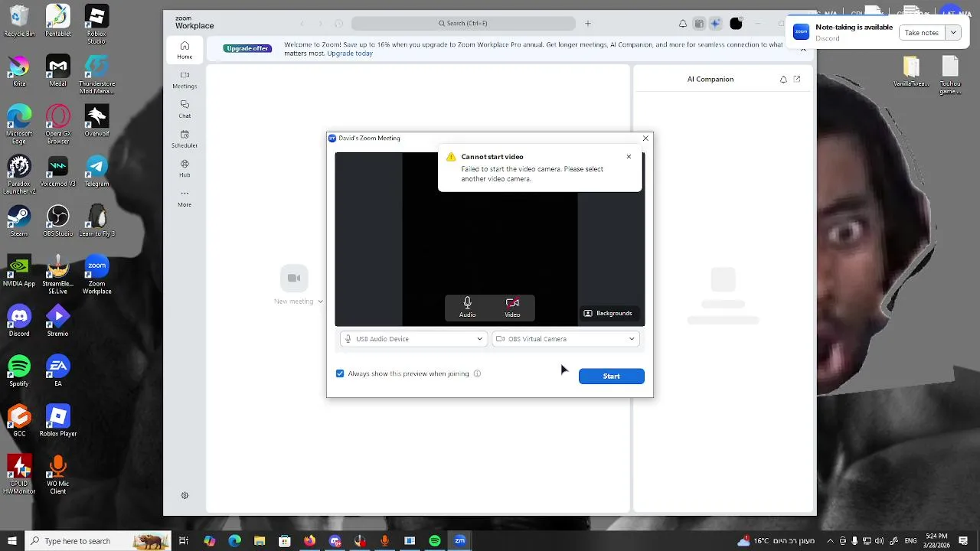Select the Telegram desktop icon
The height and width of the screenshot is (551, 980).
click(96, 171)
